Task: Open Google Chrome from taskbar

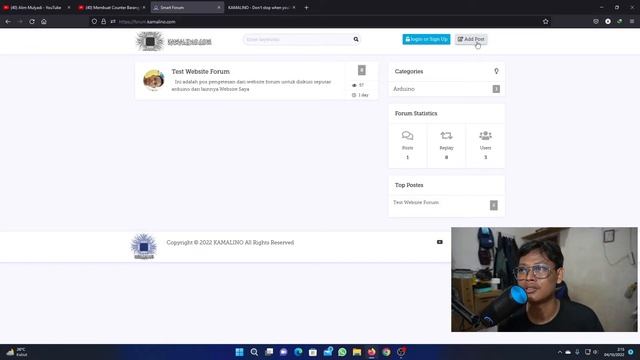Action: point(386,352)
